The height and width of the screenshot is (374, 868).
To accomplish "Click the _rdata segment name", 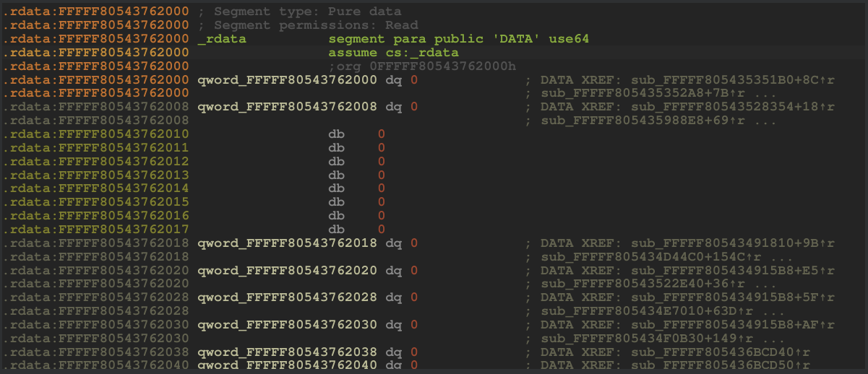I will pyautogui.click(x=222, y=39).
